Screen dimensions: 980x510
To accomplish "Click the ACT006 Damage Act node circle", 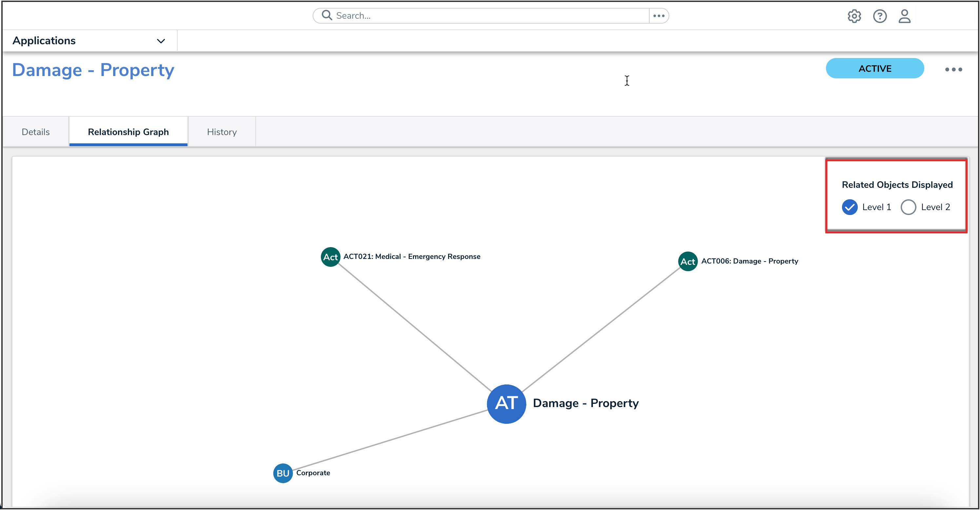I will (687, 262).
